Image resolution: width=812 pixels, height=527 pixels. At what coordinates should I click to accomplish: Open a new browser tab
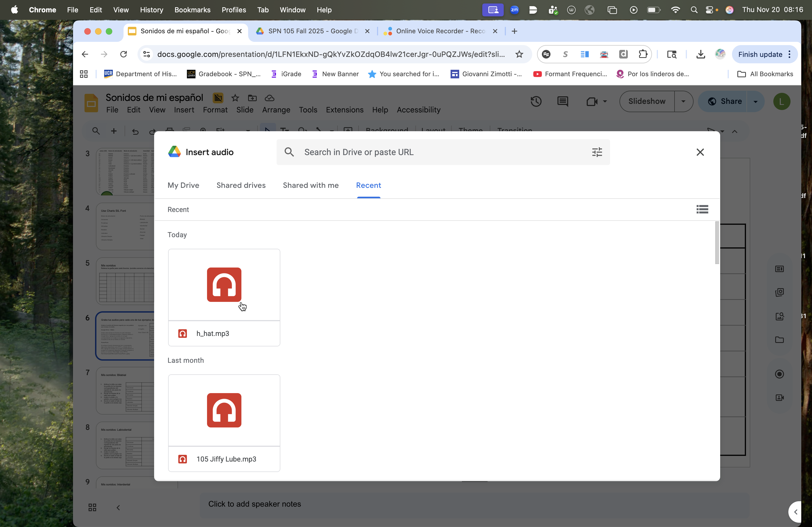pos(514,31)
